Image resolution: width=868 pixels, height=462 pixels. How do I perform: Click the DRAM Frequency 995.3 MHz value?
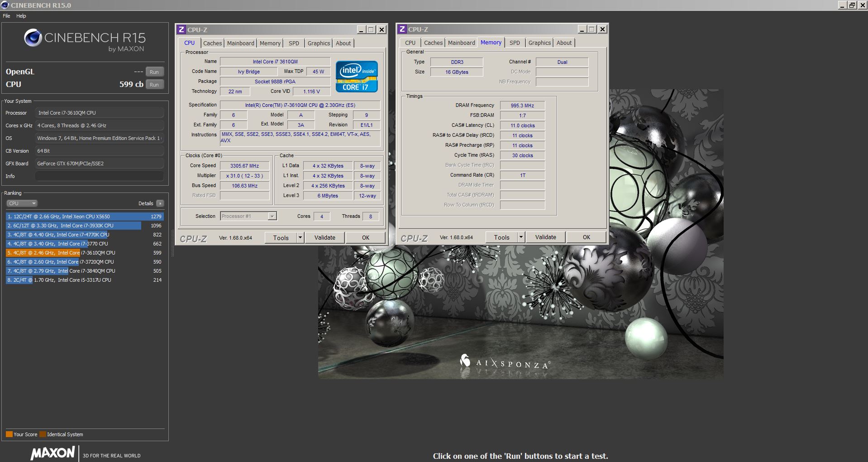pos(522,106)
